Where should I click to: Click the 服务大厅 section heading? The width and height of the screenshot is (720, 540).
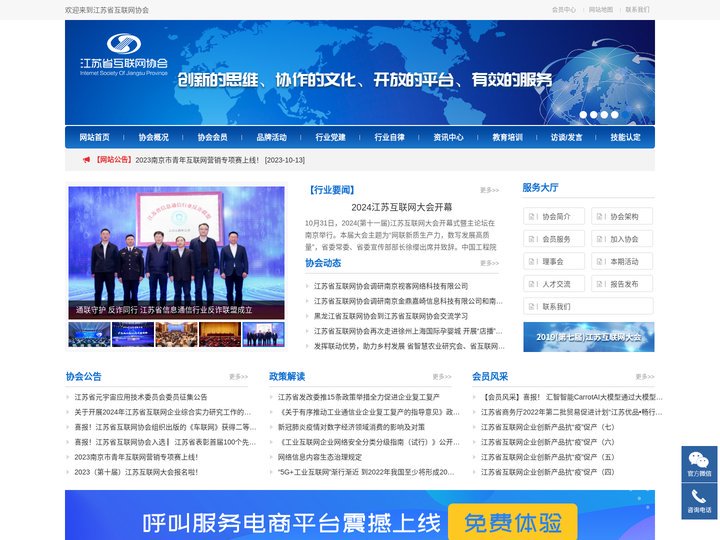(540, 187)
